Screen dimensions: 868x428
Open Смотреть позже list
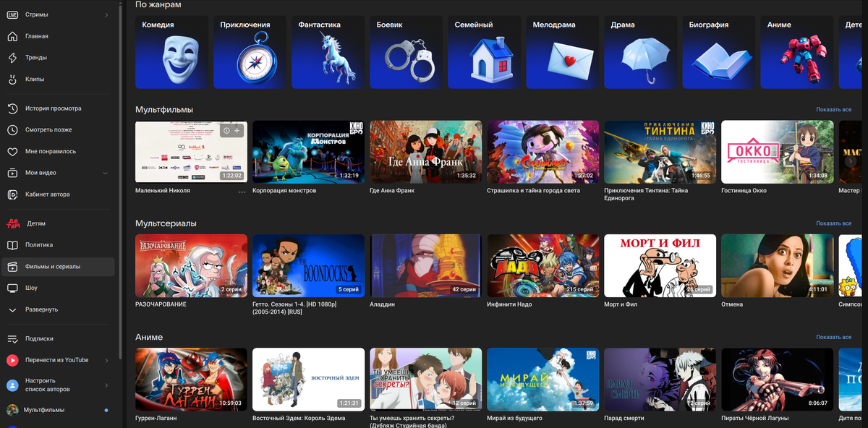pyautogui.click(x=58, y=130)
